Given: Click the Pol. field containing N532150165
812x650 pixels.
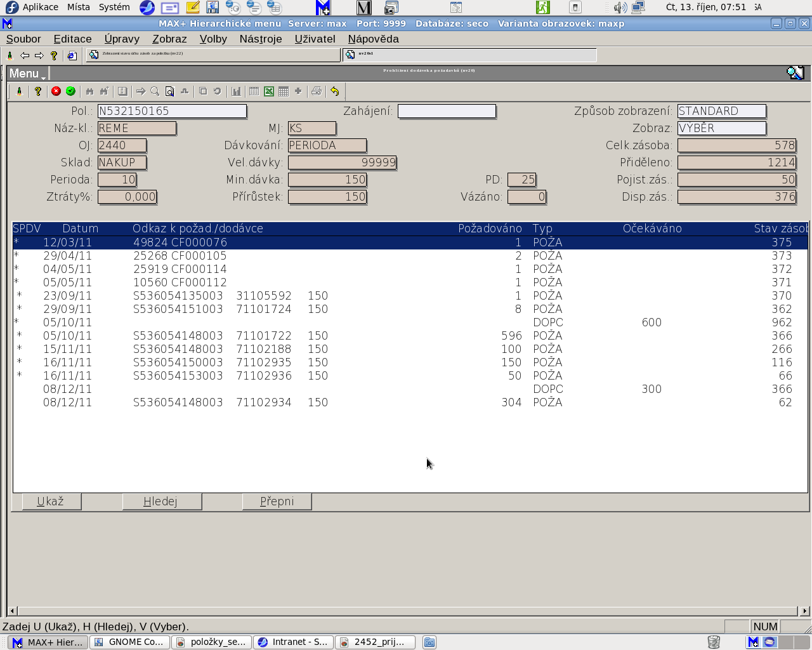Looking at the screenshot, I should [x=172, y=111].
